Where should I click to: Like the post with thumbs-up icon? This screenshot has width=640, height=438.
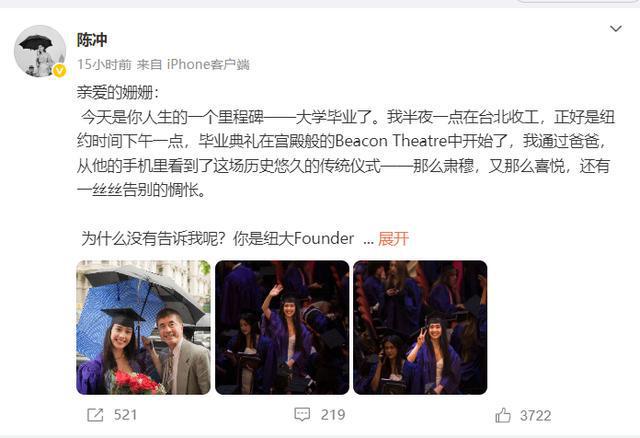click(503, 415)
